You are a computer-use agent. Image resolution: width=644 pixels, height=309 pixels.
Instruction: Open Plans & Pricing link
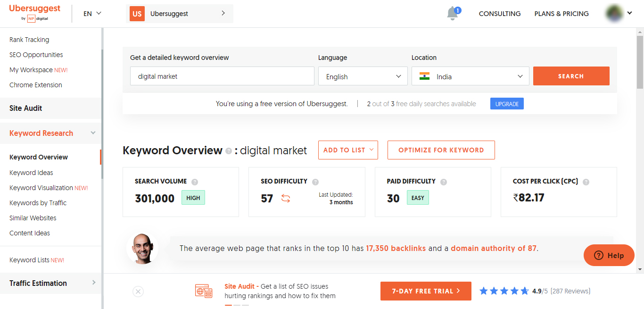(561, 14)
